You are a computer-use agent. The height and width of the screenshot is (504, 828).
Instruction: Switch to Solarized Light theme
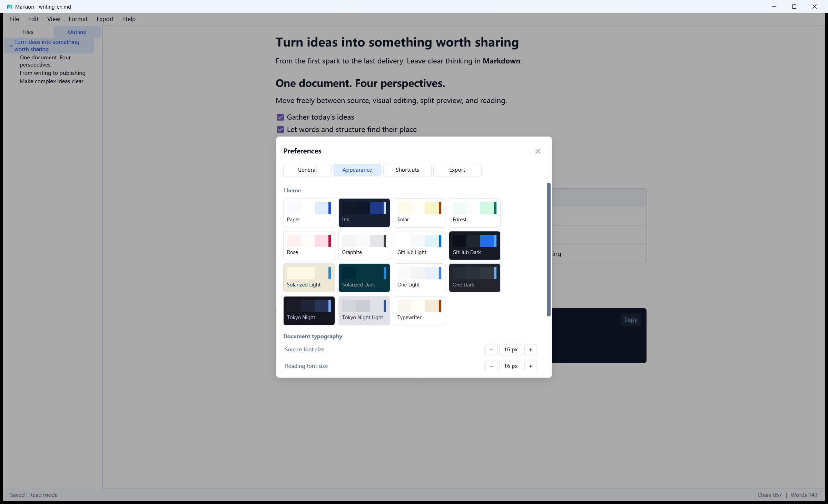click(309, 278)
